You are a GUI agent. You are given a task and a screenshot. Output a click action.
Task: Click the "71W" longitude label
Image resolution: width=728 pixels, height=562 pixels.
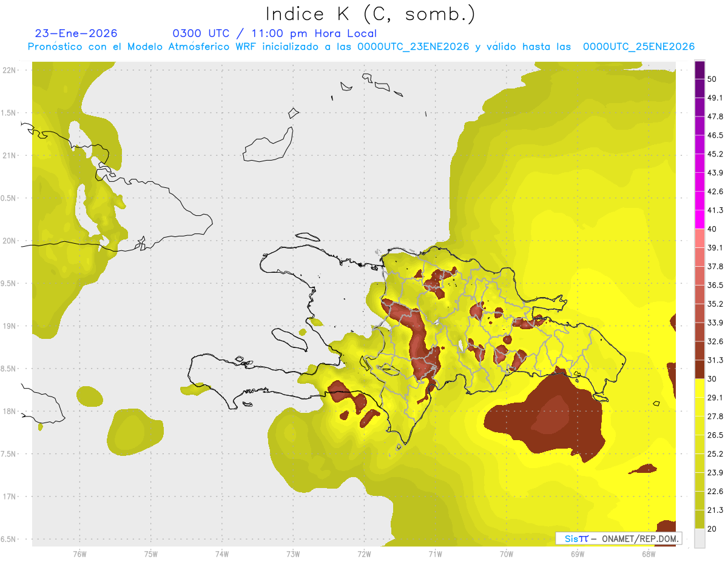point(435,554)
